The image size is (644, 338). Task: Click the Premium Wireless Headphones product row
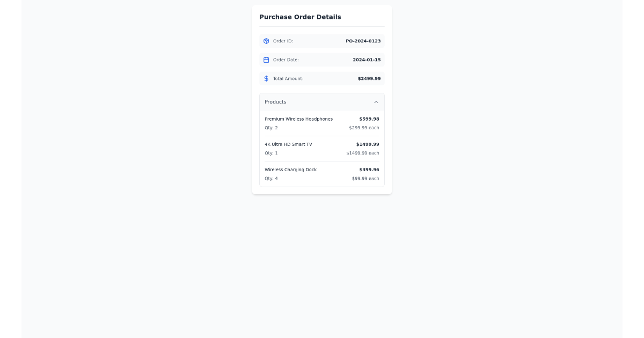pos(322,123)
